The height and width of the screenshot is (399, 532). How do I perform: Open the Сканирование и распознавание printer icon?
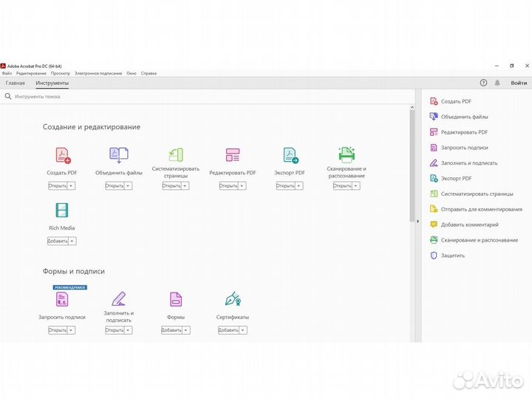coord(346,154)
